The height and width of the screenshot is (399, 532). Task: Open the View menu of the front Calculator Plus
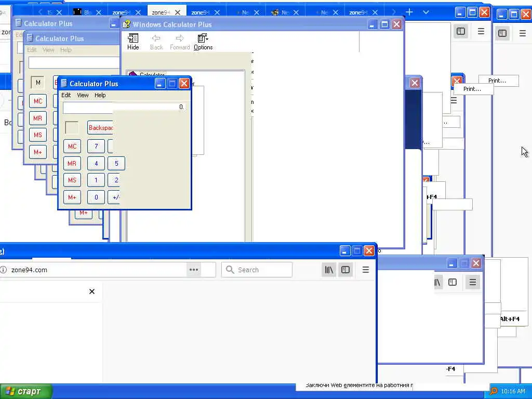83,96
